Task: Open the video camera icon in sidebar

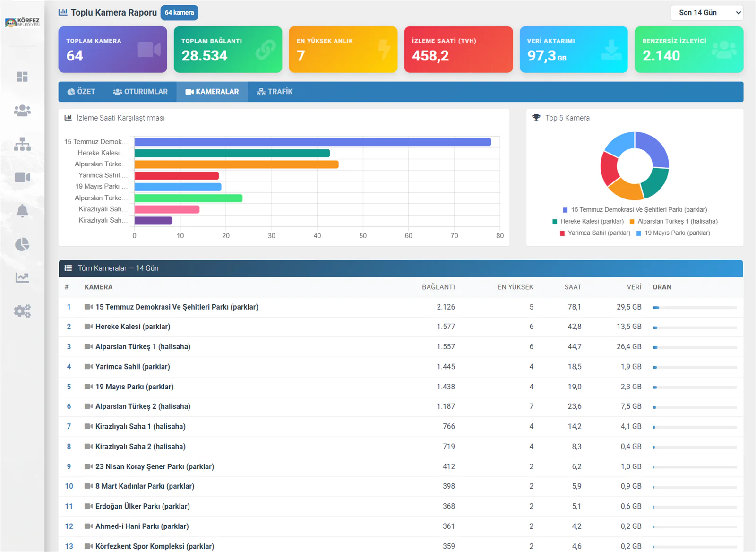Action: pyautogui.click(x=22, y=177)
